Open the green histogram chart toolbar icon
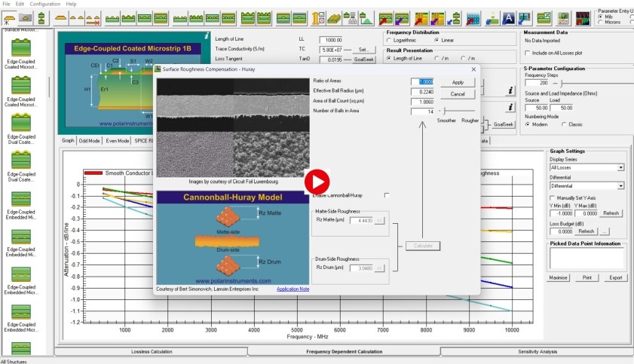Screen dimensions: 634x364 pyautogui.click(x=366, y=19)
